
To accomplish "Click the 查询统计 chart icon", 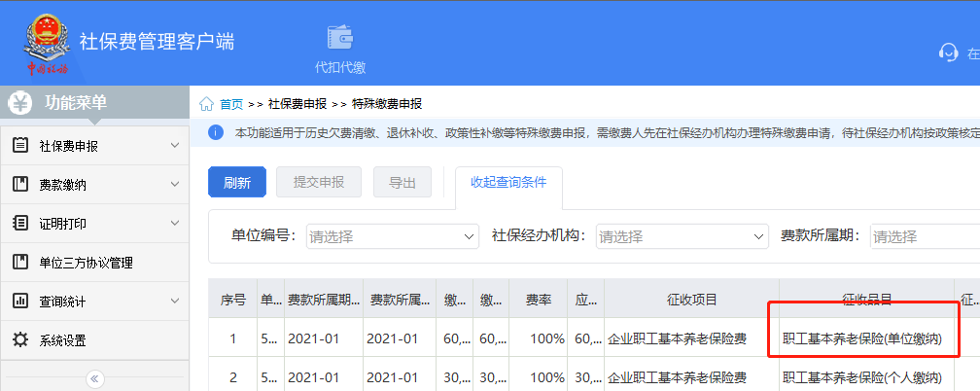I will 19,302.
